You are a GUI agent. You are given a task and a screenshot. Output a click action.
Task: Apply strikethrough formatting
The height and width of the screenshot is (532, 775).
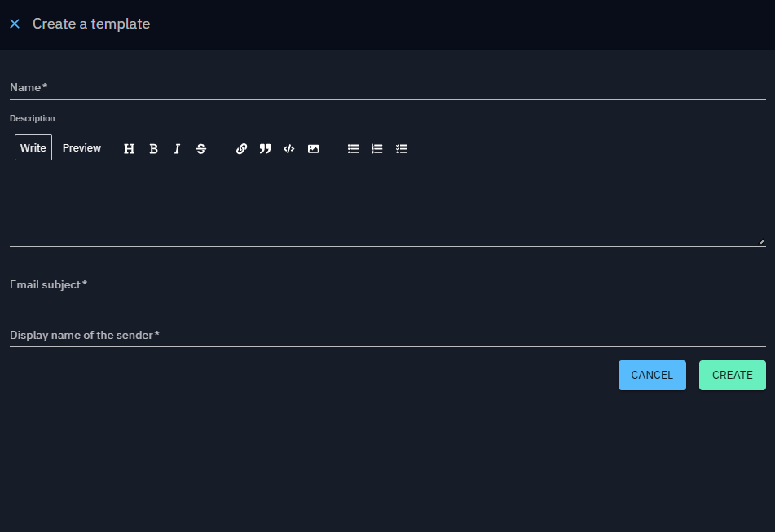click(x=201, y=149)
